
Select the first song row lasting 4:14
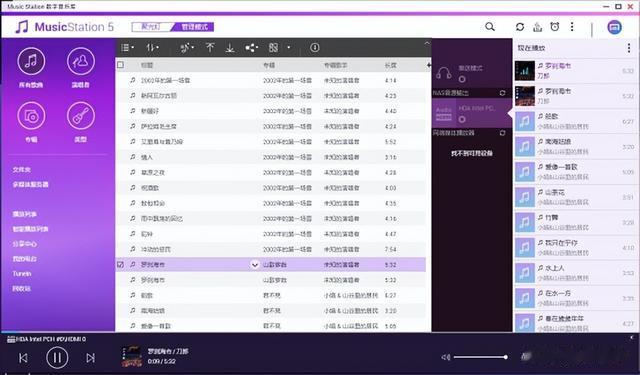271,80
